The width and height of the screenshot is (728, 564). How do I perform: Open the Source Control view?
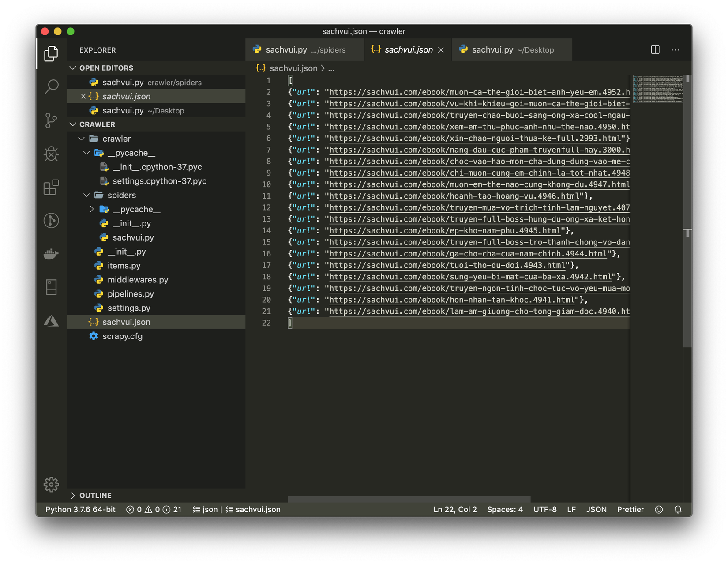(x=51, y=120)
